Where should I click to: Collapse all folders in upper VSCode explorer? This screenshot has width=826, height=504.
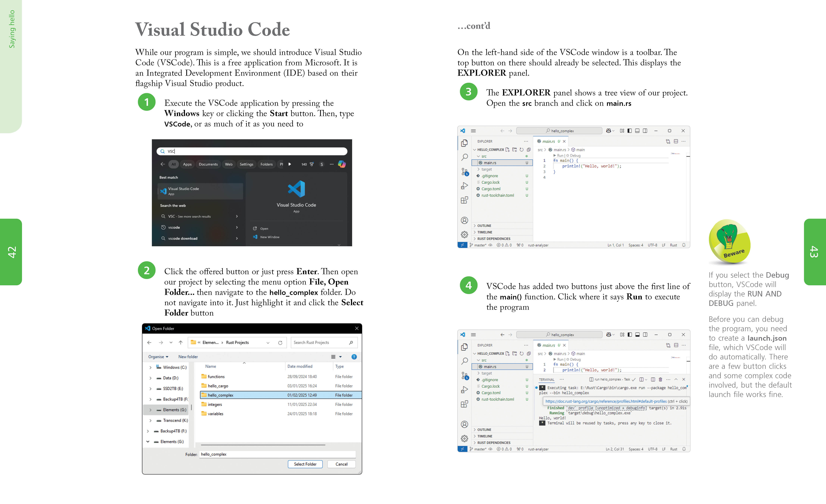click(x=529, y=150)
